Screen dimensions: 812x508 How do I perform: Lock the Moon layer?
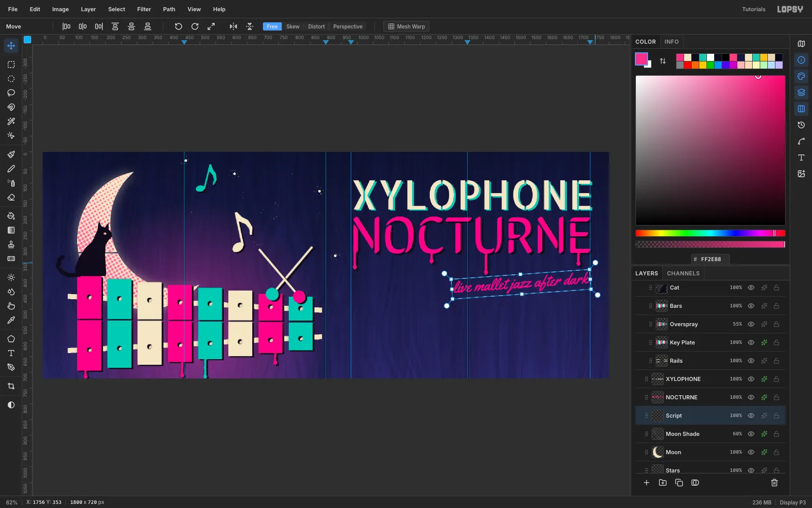click(x=776, y=452)
